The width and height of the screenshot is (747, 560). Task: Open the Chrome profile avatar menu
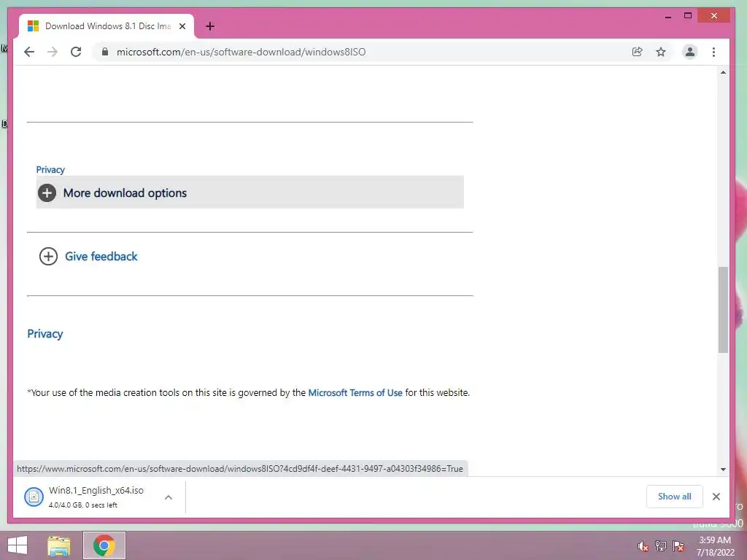point(690,52)
